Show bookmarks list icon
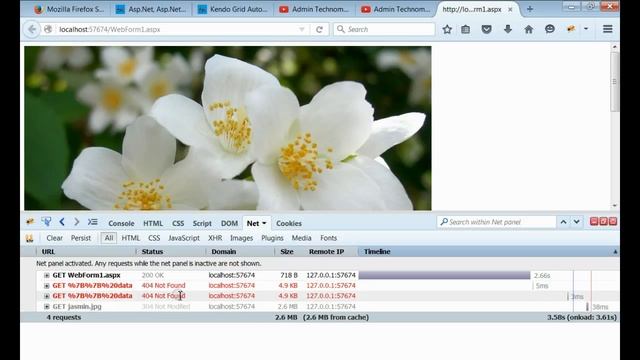Image resolution: width=640 pixels, height=360 pixels. 466,29
